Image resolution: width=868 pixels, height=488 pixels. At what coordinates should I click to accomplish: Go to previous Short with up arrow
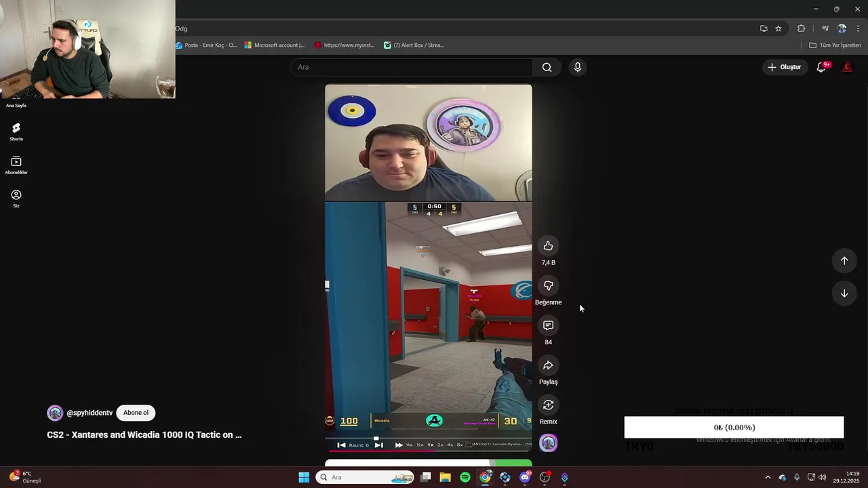click(x=844, y=261)
